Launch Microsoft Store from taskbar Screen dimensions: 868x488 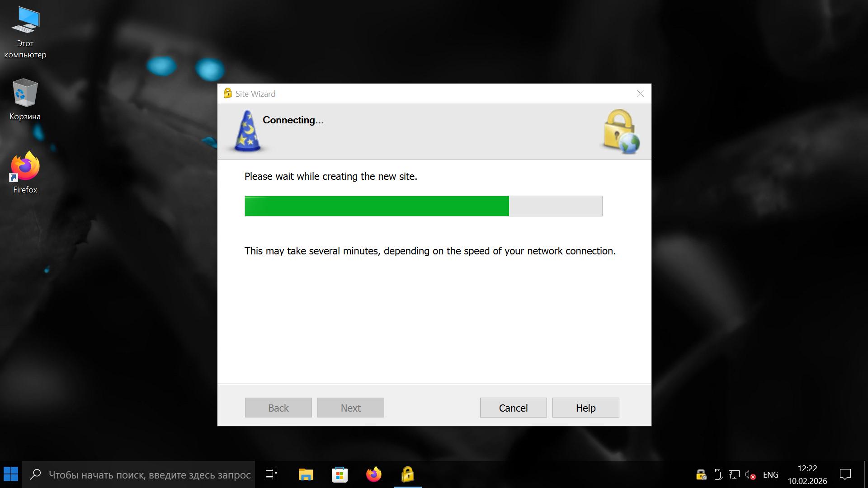tap(340, 474)
